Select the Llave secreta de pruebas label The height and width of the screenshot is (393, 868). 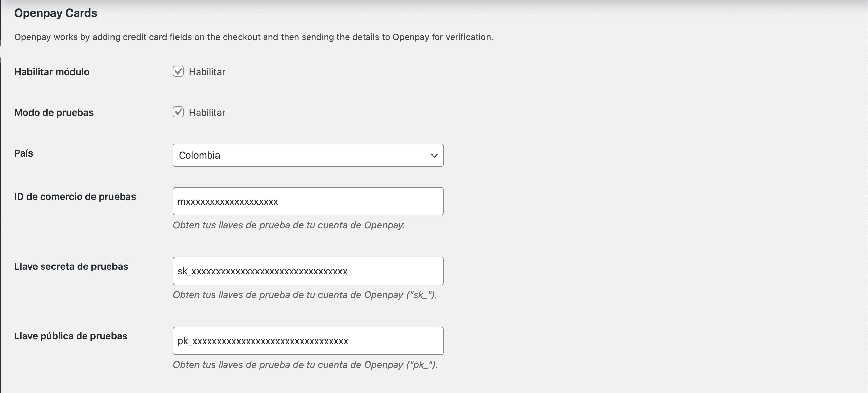pyautogui.click(x=71, y=266)
